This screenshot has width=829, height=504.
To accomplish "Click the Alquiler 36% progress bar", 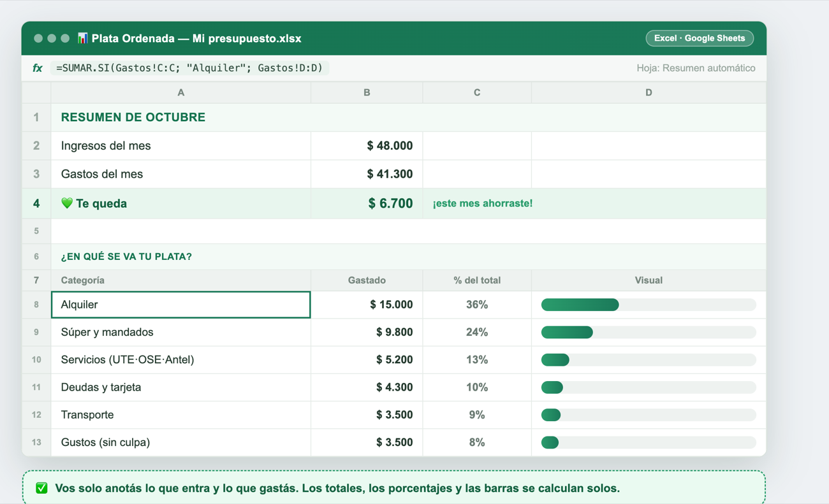I will point(649,305).
